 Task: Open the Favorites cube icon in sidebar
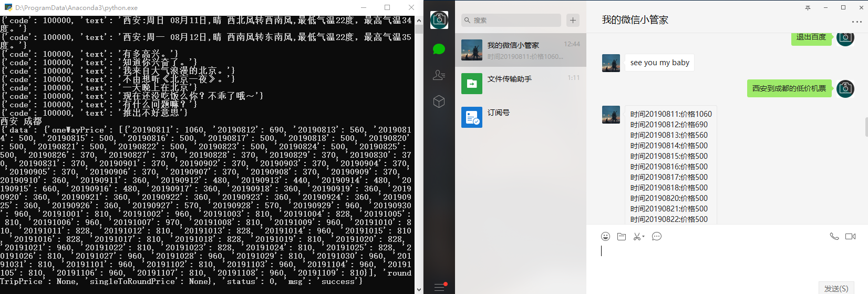[439, 102]
